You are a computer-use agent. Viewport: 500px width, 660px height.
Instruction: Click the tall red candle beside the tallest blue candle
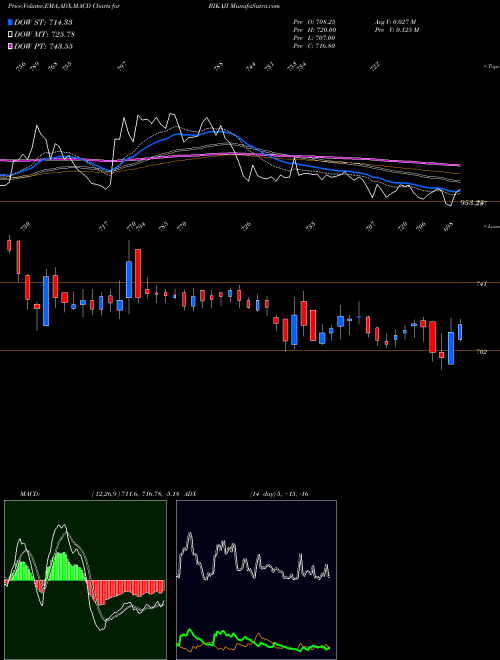(138, 274)
